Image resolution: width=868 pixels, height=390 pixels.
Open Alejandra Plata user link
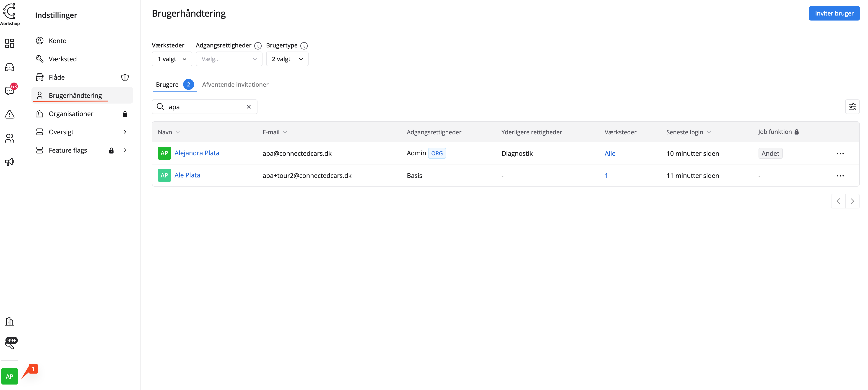(x=197, y=153)
